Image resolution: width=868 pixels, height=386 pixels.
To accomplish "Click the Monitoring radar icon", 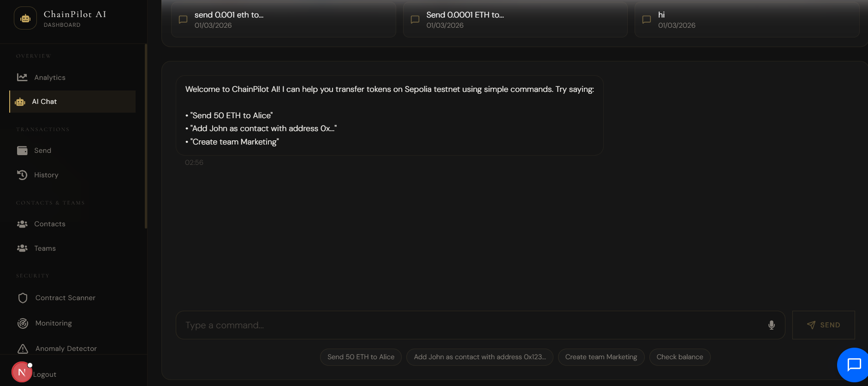I will 23,323.
